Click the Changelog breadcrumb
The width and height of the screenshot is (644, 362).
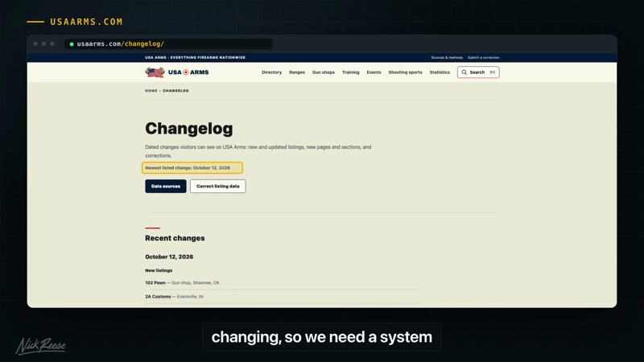pos(175,91)
